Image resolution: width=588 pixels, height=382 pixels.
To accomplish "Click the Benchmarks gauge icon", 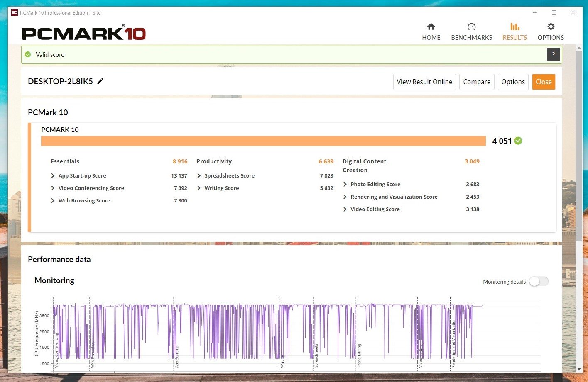I will click(471, 27).
